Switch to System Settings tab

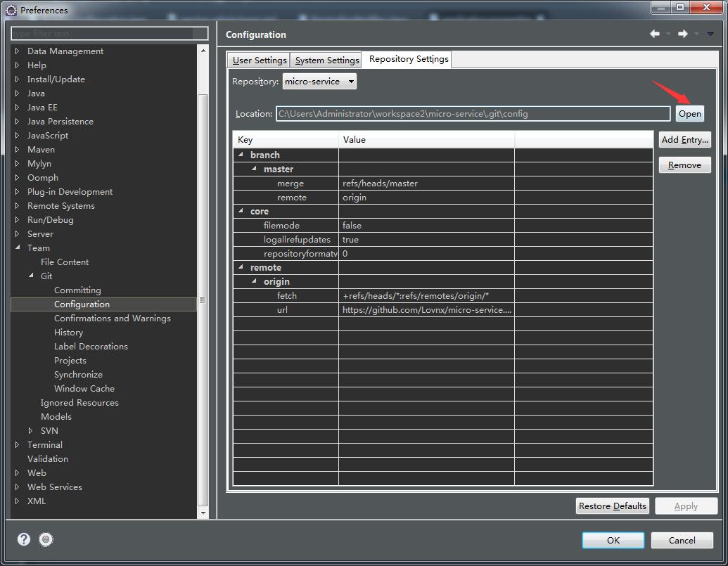(327, 60)
